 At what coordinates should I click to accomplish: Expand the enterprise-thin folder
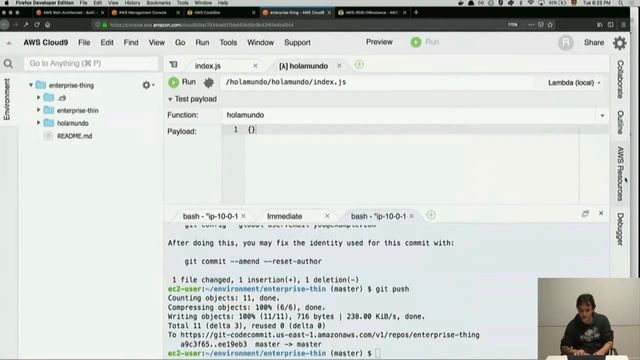tap(38, 110)
